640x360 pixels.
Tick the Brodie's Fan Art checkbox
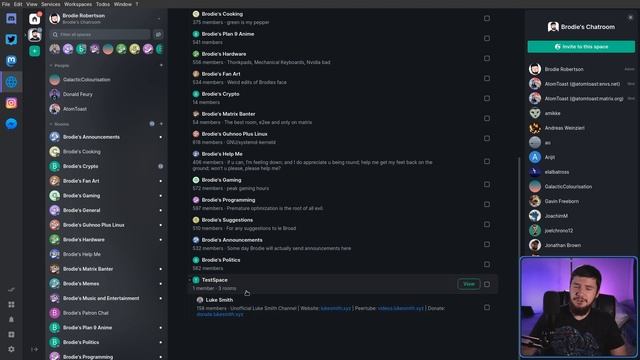(x=487, y=78)
